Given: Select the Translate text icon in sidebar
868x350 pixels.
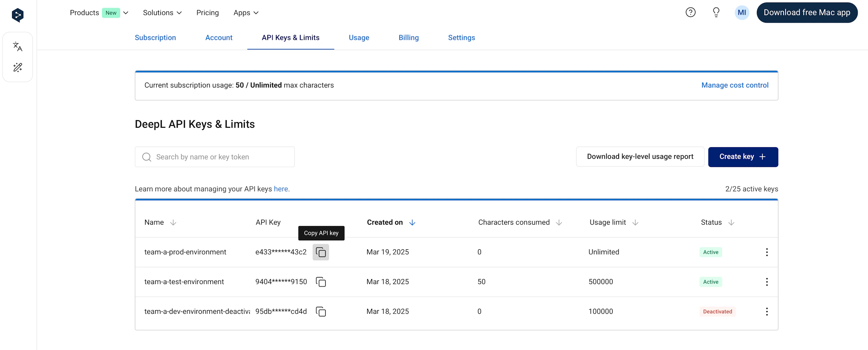Looking at the screenshot, I should pos(17,47).
